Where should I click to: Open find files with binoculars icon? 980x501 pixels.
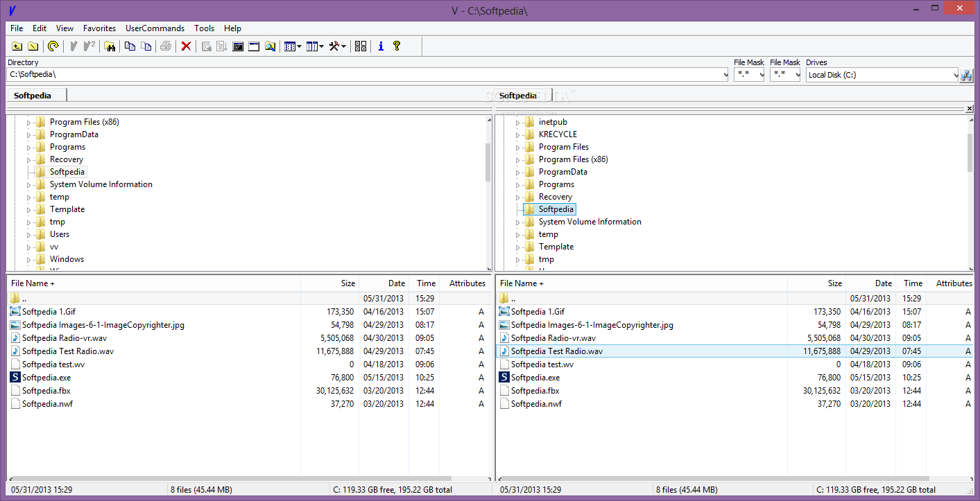(110, 46)
